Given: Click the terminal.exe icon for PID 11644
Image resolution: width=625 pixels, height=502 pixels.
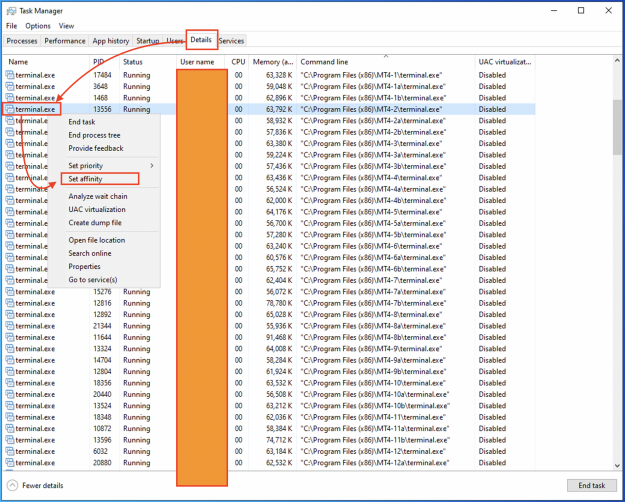Looking at the screenshot, I should tap(10, 337).
